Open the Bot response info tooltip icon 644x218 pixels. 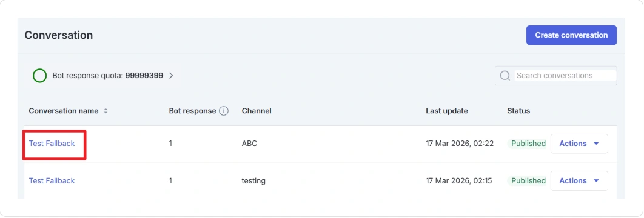point(224,111)
